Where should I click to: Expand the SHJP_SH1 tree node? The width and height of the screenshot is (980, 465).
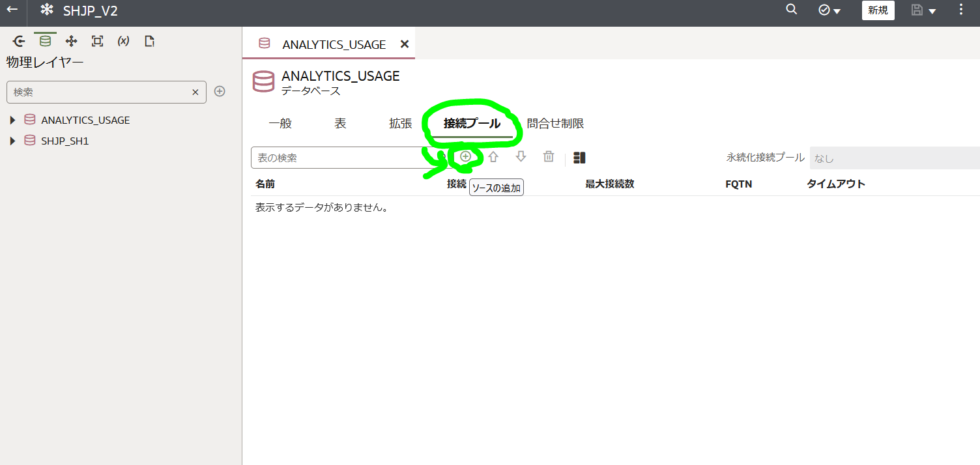click(x=12, y=140)
